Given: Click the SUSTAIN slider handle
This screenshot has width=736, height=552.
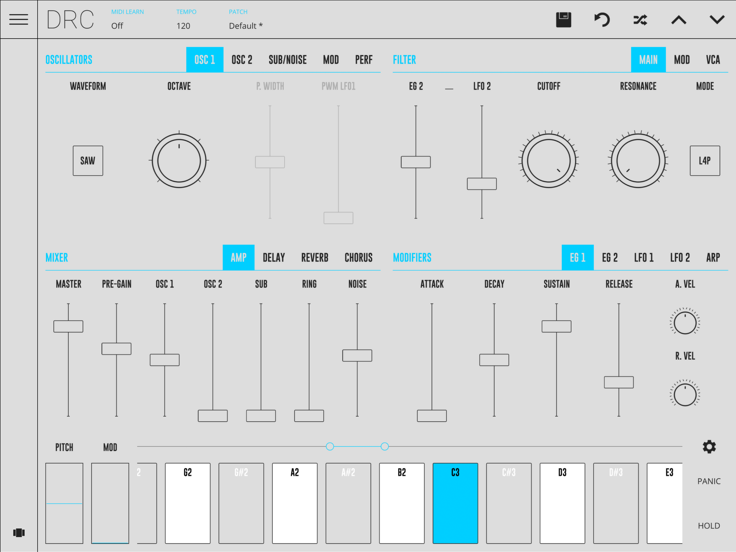Looking at the screenshot, I should (x=556, y=326).
